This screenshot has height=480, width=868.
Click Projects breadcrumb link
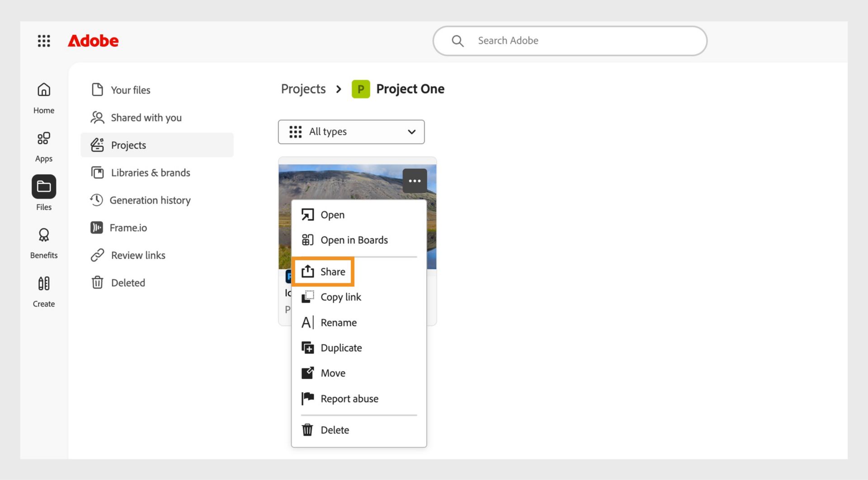[303, 89]
